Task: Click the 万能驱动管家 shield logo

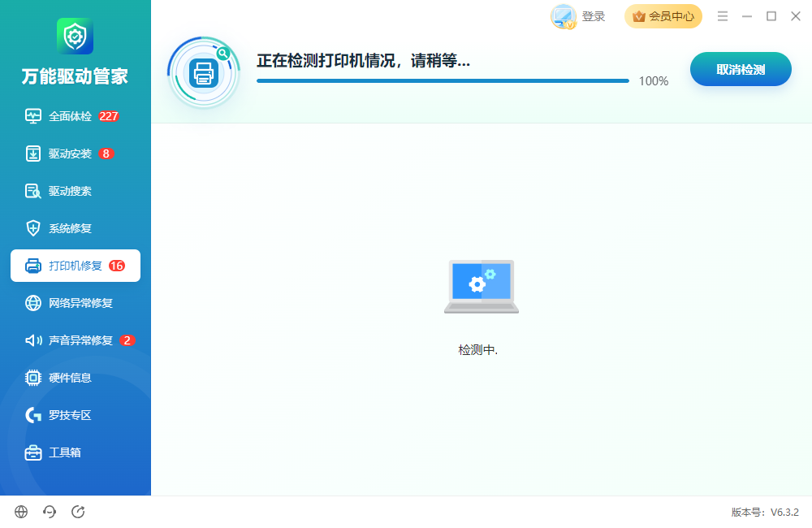Action: [x=75, y=36]
